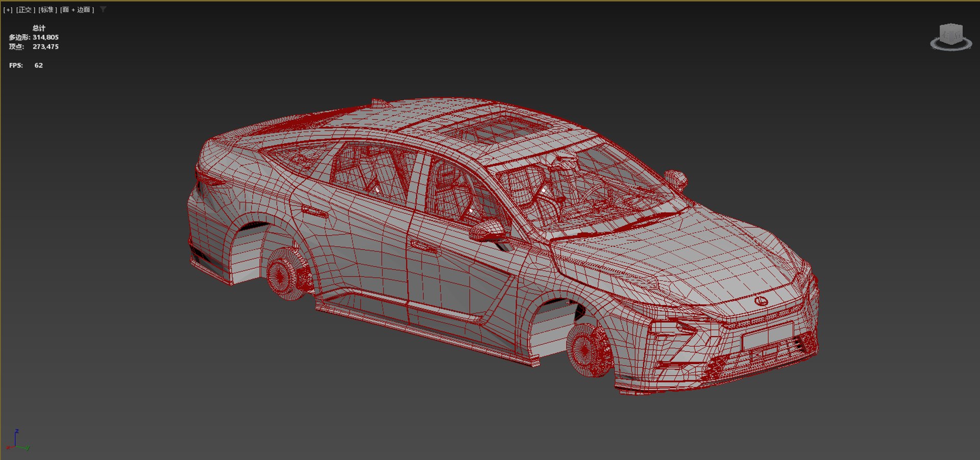Open the [正交] viewport view menu
Viewport: 980px width, 460px height.
[26, 10]
